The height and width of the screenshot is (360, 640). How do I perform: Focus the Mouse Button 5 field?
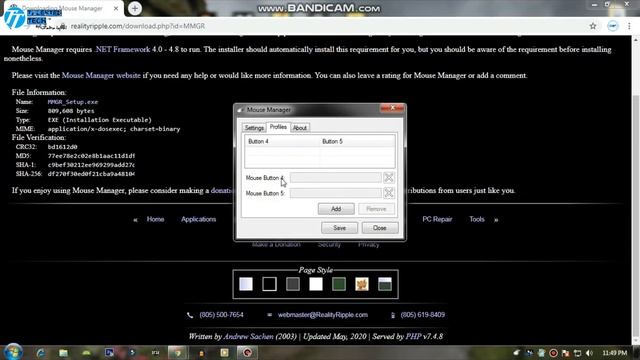click(336, 193)
